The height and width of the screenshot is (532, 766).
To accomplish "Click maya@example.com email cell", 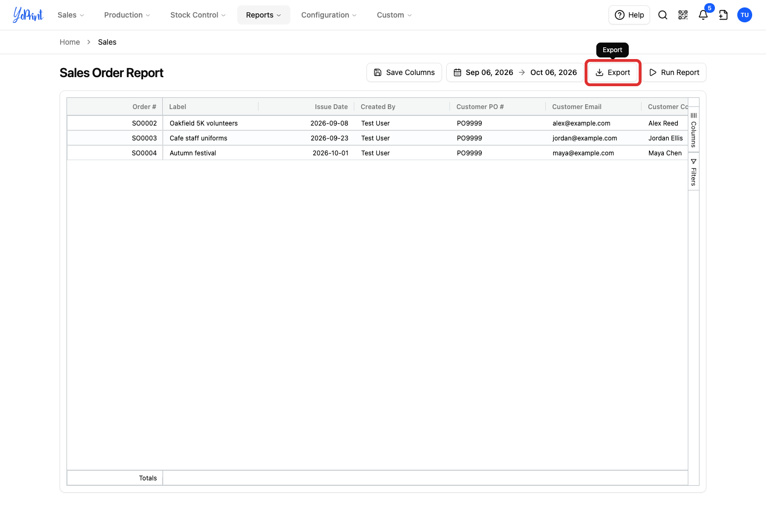I will click(x=594, y=153).
